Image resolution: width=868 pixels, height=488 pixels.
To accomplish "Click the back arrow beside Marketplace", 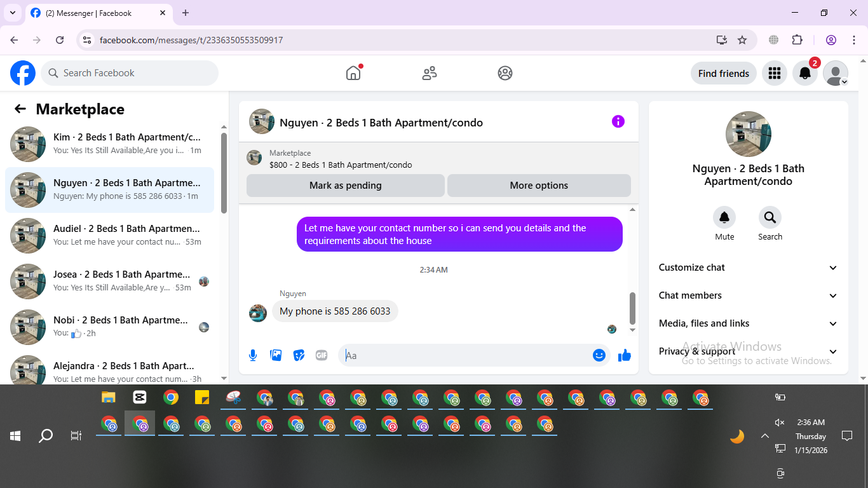I will (x=20, y=109).
